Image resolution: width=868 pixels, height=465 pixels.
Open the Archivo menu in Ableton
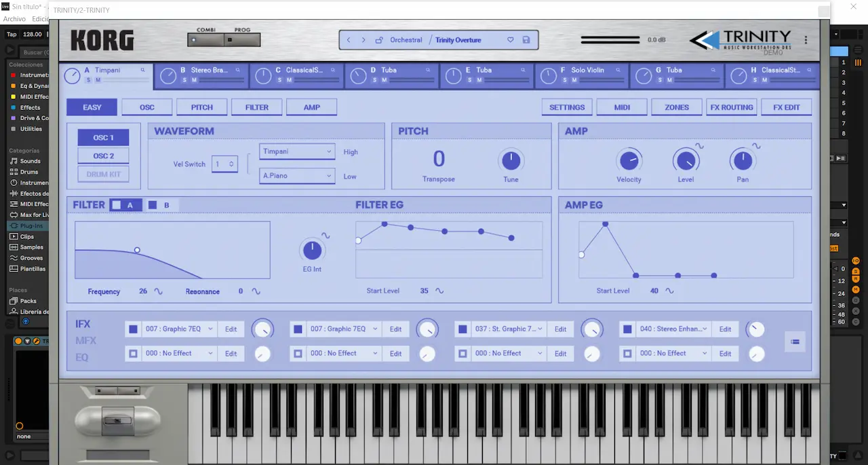14,19
